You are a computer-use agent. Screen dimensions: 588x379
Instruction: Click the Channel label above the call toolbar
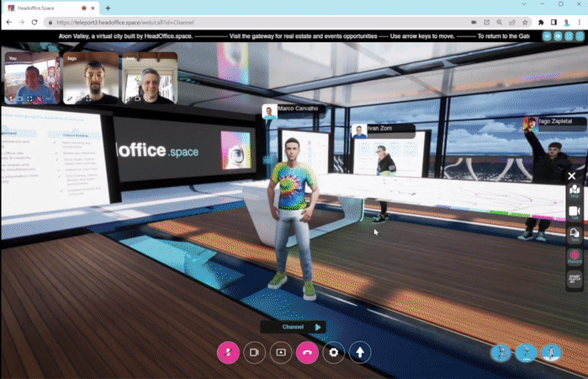click(x=293, y=327)
